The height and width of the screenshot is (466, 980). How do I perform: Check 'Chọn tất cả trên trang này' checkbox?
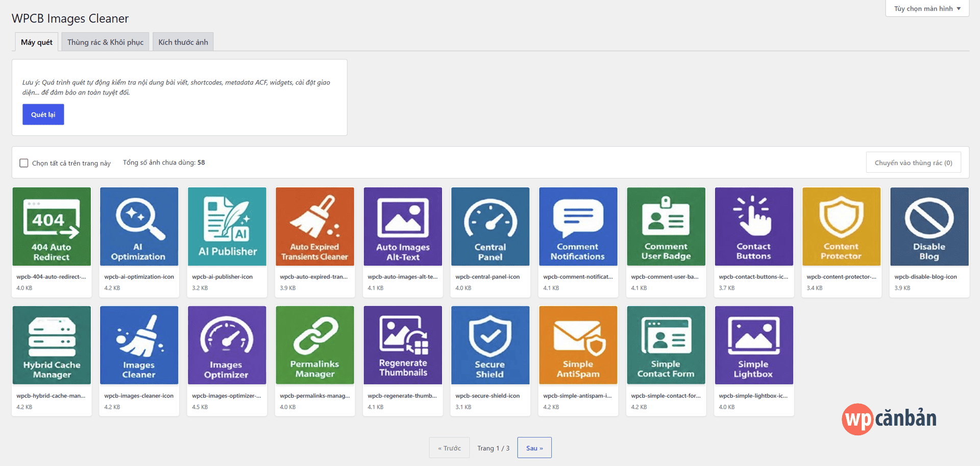tap(24, 163)
